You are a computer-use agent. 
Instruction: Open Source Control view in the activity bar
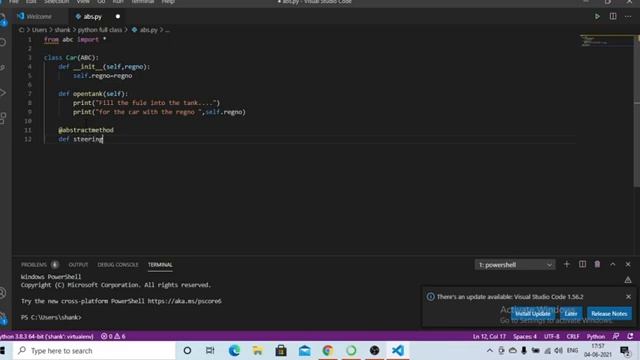click(x=3, y=67)
